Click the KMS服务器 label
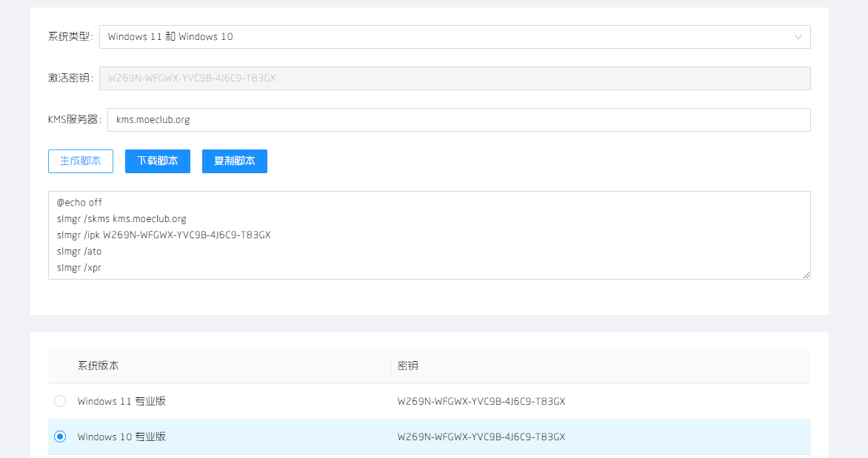The height and width of the screenshot is (458, 868). 75,119
